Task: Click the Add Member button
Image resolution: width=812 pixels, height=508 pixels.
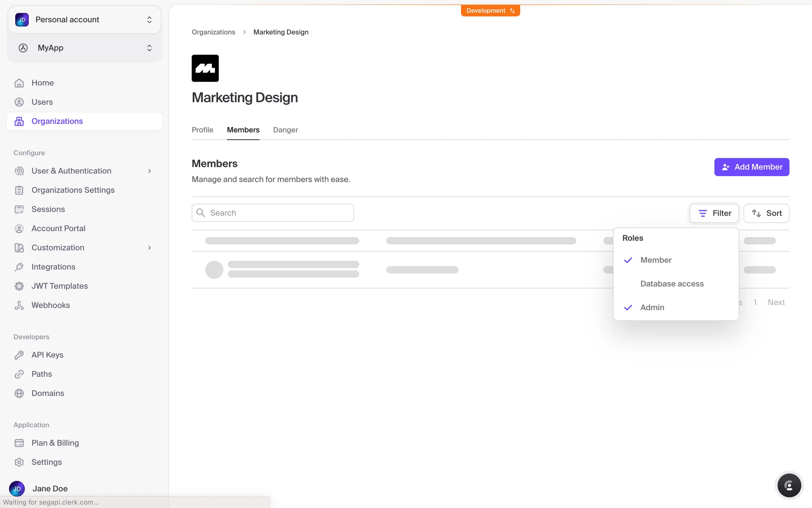Action: click(x=752, y=167)
